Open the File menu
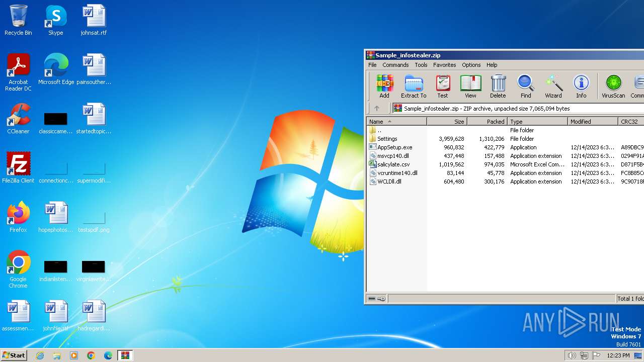Image resolution: width=644 pixels, height=362 pixels. click(372, 65)
